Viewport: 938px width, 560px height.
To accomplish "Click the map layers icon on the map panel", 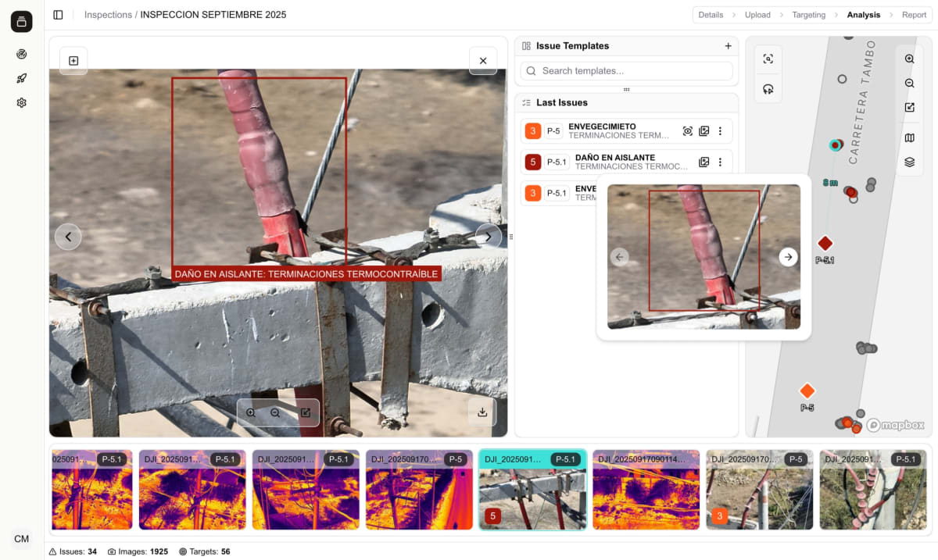I will click(909, 162).
